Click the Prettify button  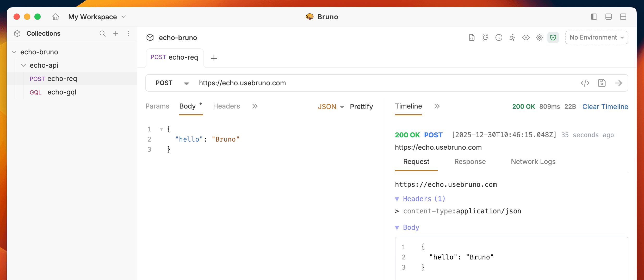(x=361, y=107)
